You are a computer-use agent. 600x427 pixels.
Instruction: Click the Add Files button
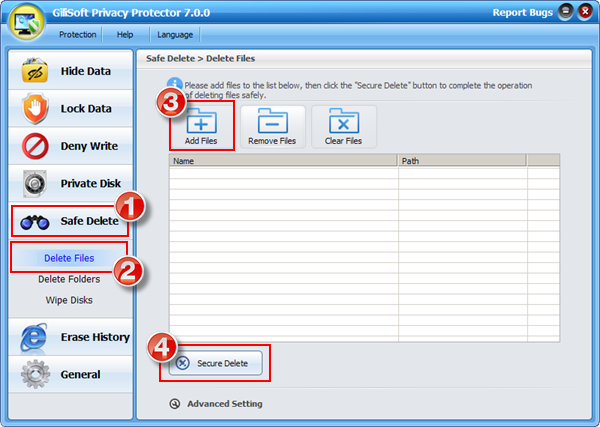pyautogui.click(x=201, y=126)
